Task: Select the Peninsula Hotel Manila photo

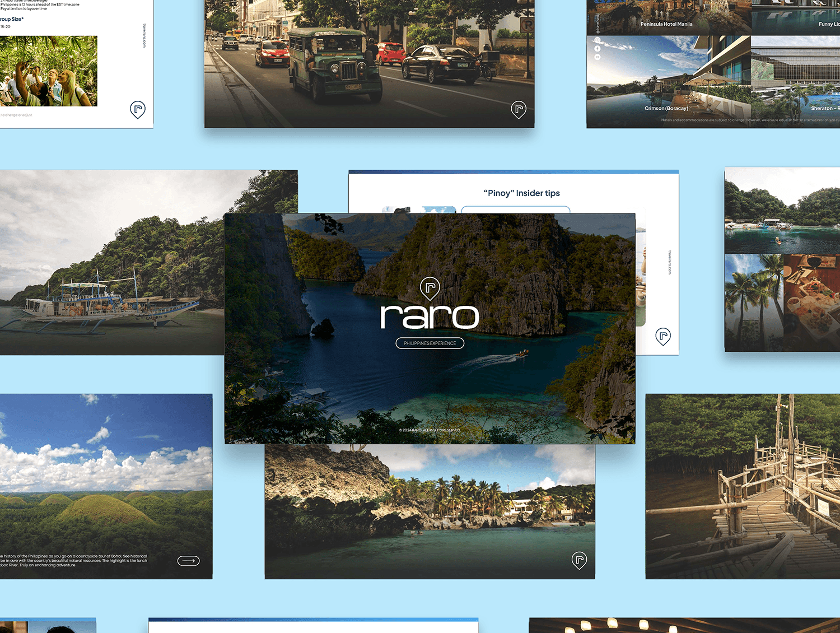Action: [x=669, y=17]
